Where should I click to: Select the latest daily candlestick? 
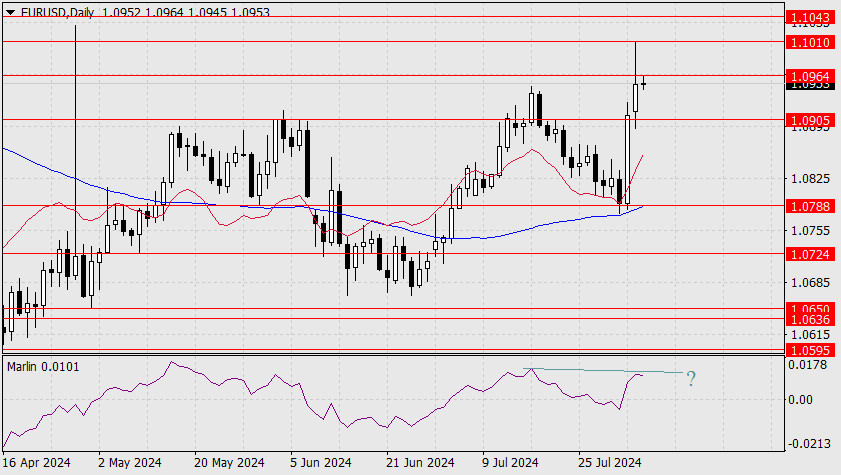(x=644, y=83)
